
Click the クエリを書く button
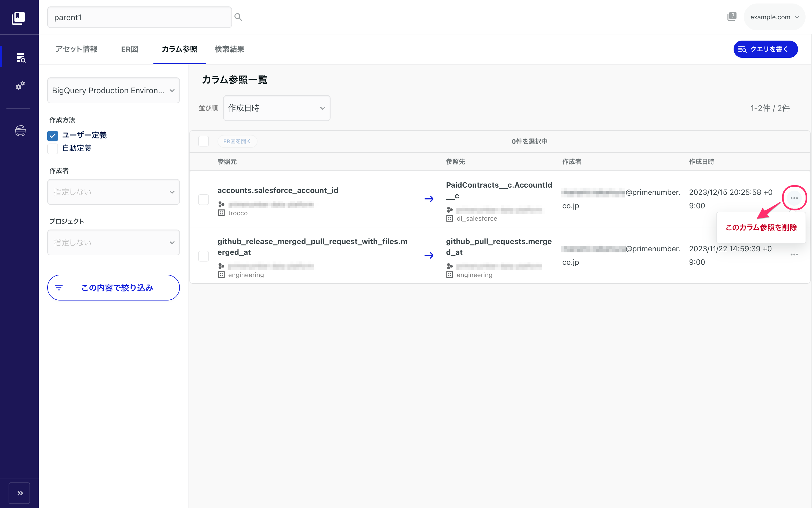tap(765, 49)
